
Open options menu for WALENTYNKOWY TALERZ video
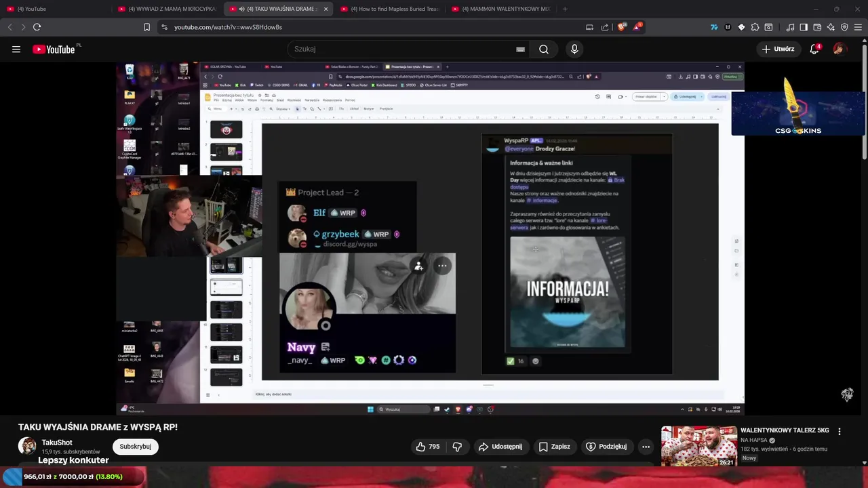(840, 432)
